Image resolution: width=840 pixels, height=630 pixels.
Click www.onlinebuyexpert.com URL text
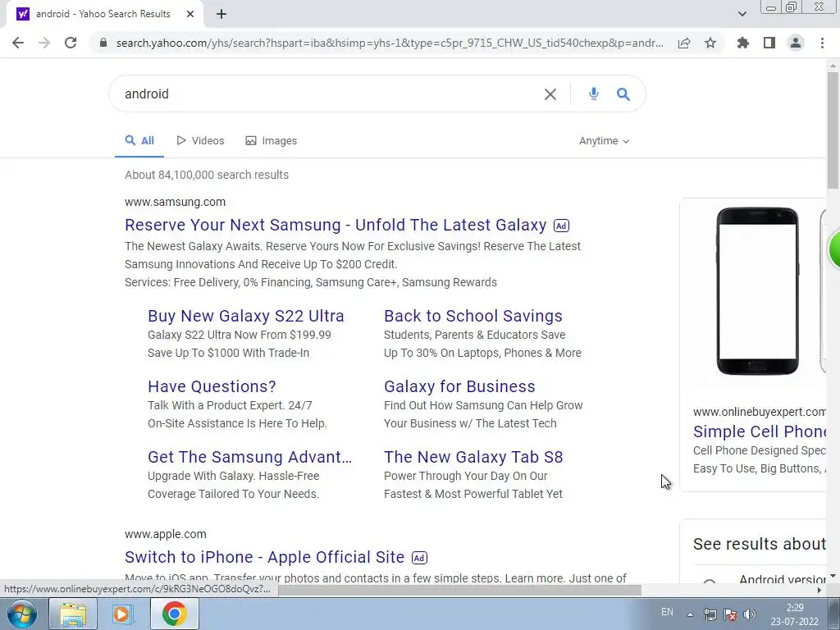pyautogui.click(x=759, y=412)
